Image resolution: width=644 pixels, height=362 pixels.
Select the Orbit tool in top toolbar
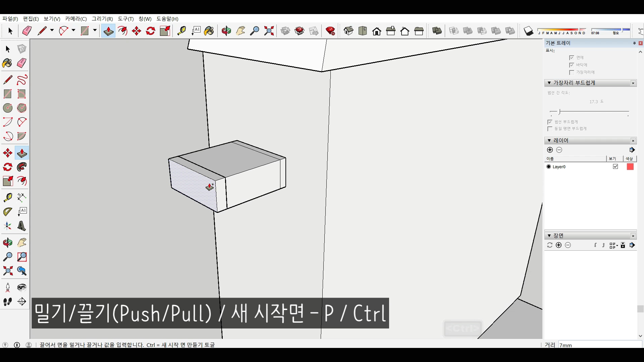[x=226, y=31]
